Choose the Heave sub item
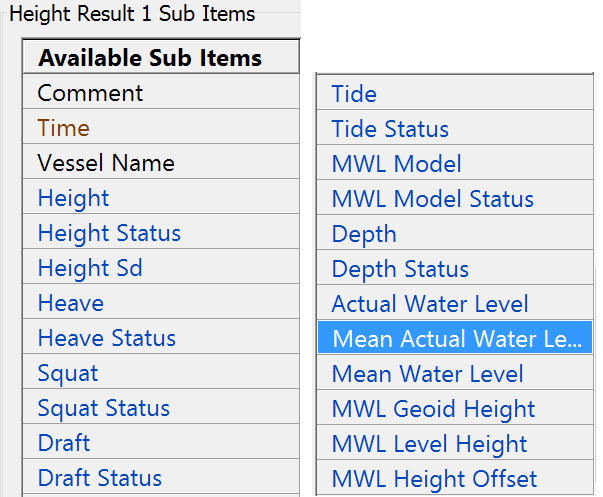603x497 pixels. pyautogui.click(x=71, y=303)
